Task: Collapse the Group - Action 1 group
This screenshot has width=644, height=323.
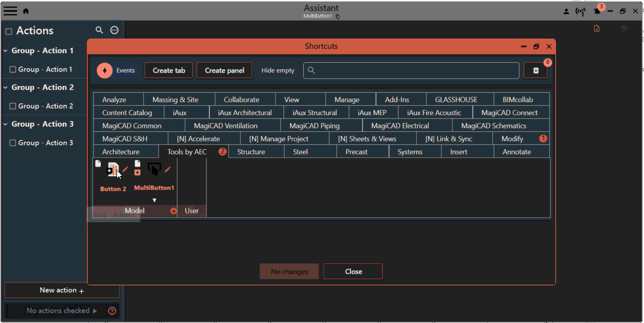Action: (6, 51)
